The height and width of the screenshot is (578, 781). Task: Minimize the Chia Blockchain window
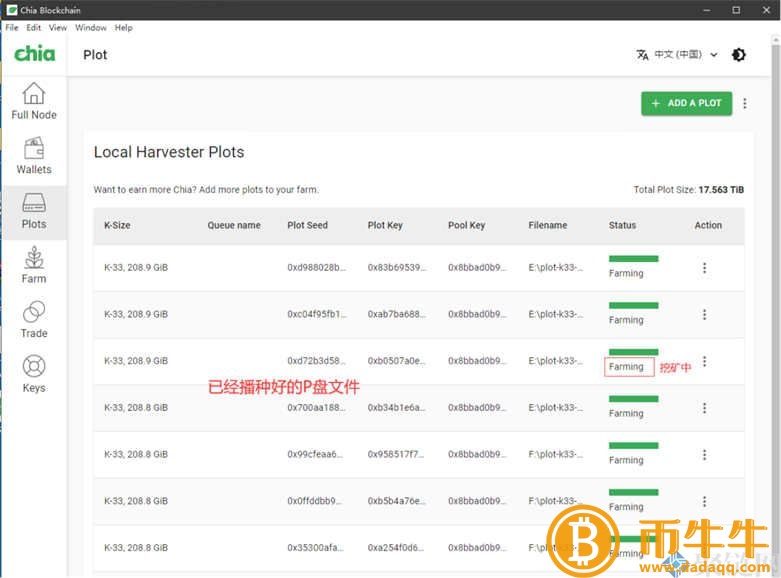706,10
